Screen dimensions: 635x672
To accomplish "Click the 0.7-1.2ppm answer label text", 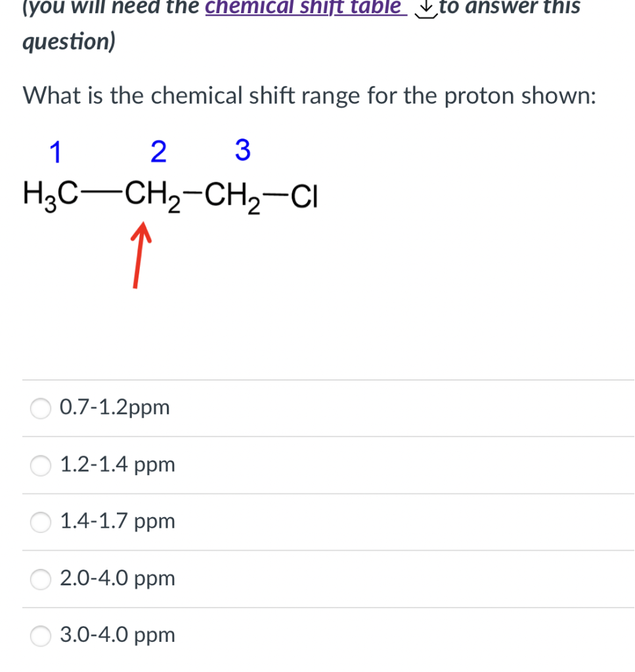I will 114,408.
